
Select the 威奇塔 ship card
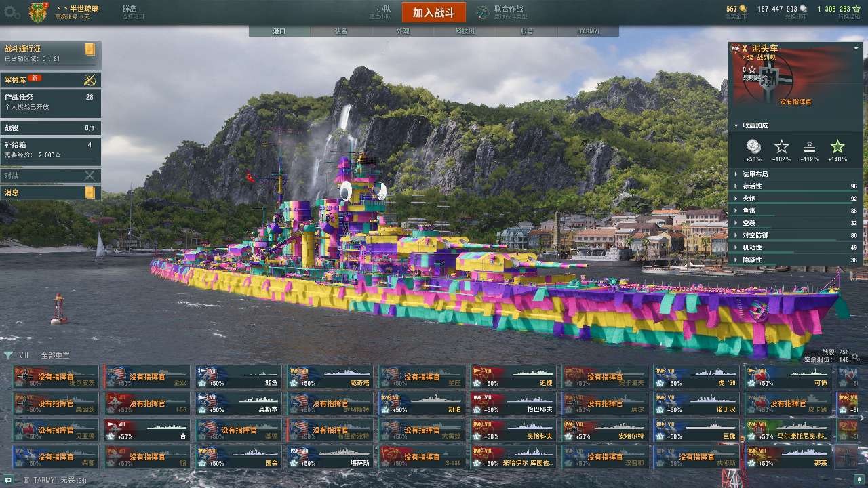pos(330,377)
